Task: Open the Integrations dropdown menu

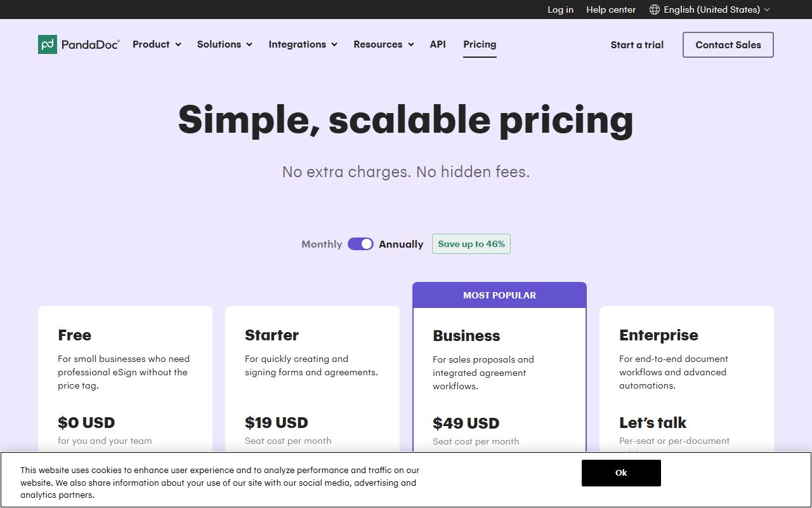Action: (x=303, y=44)
